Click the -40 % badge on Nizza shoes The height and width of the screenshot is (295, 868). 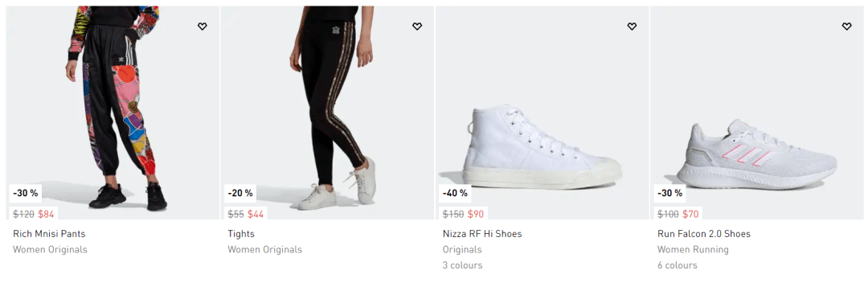[455, 193]
